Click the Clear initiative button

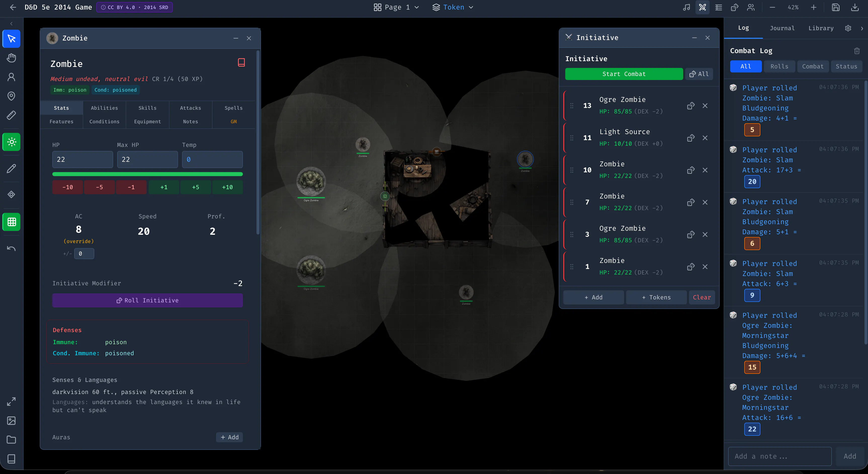point(702,297)
